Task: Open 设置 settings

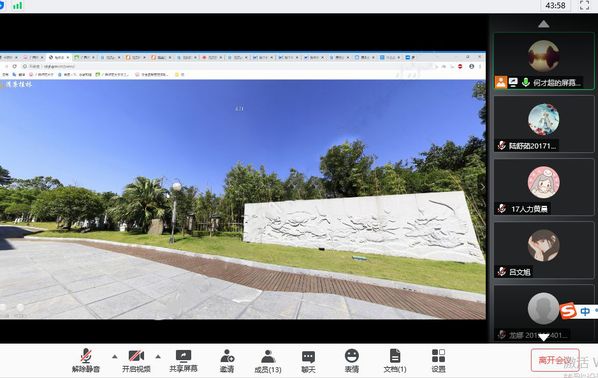Action: click(x=438, y=361)
